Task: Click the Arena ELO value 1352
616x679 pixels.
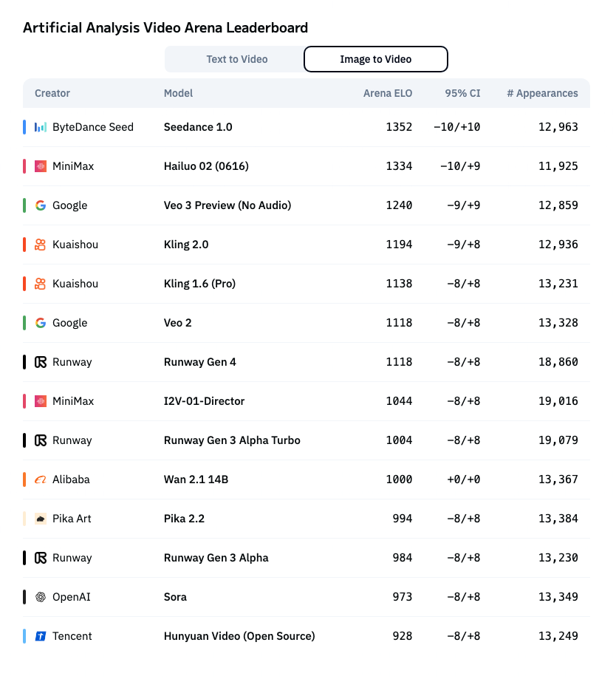Action: (399, 127)
